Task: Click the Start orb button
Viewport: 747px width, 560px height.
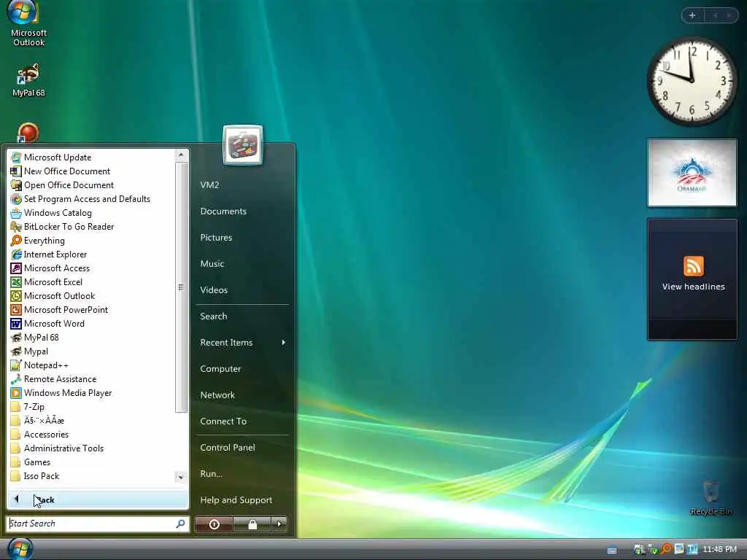Action: 20,548
